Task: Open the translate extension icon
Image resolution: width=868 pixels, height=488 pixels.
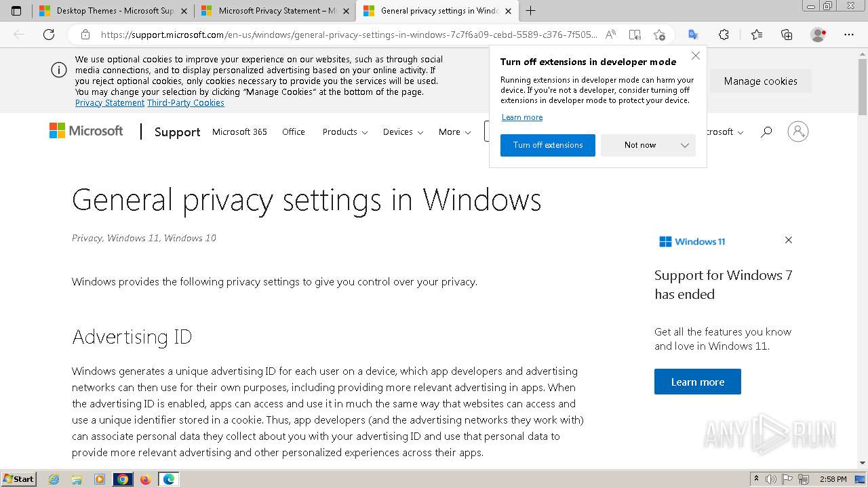Action: (693, 35)
